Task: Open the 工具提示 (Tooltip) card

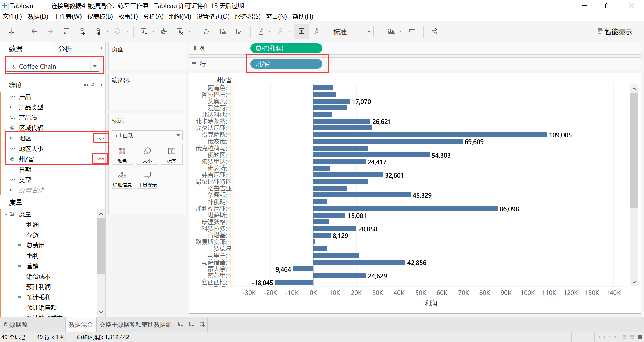Action: pyautogui.click(x=147, y=178)
